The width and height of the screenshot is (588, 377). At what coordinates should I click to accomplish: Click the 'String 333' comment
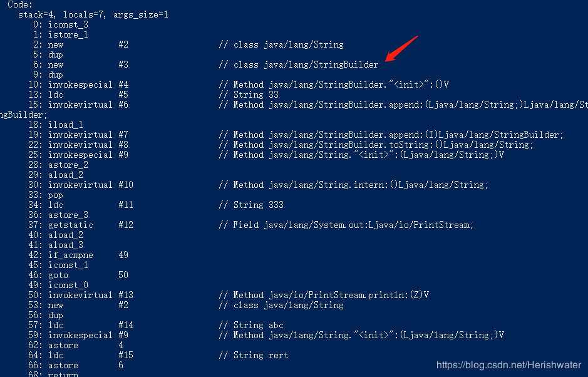pyautogui.click(x=251, y=205)
